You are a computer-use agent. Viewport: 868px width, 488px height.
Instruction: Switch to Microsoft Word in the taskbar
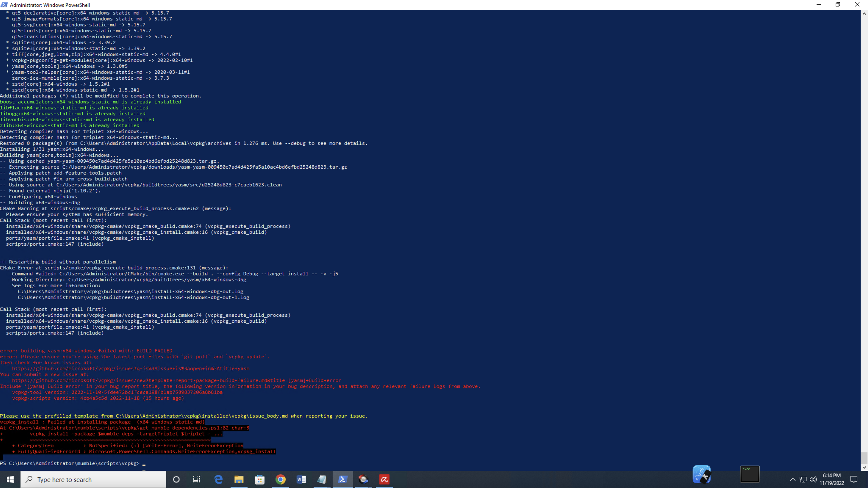[301, 479]
